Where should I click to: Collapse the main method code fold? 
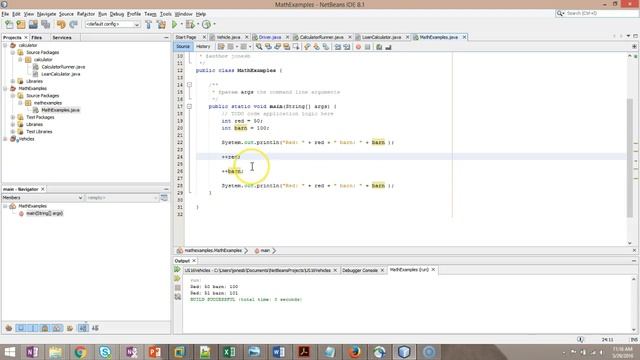tap(189, 107)
